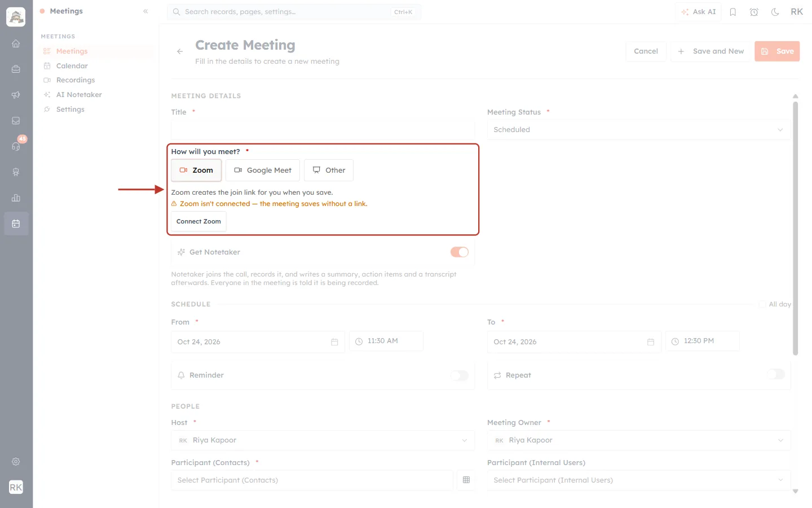Click the Connect Zoom button
Screen dimensions: 812x508
click(x=198, y=221)
